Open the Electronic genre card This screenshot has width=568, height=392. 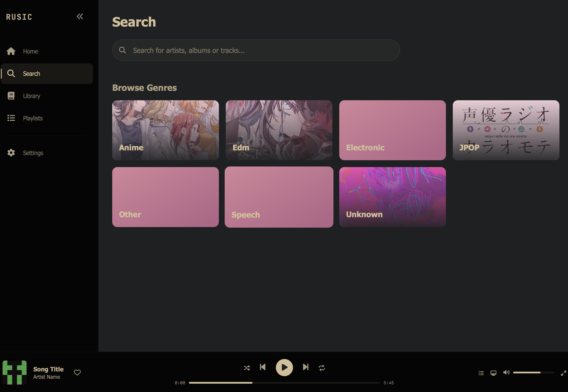click(x=392, y=130)
